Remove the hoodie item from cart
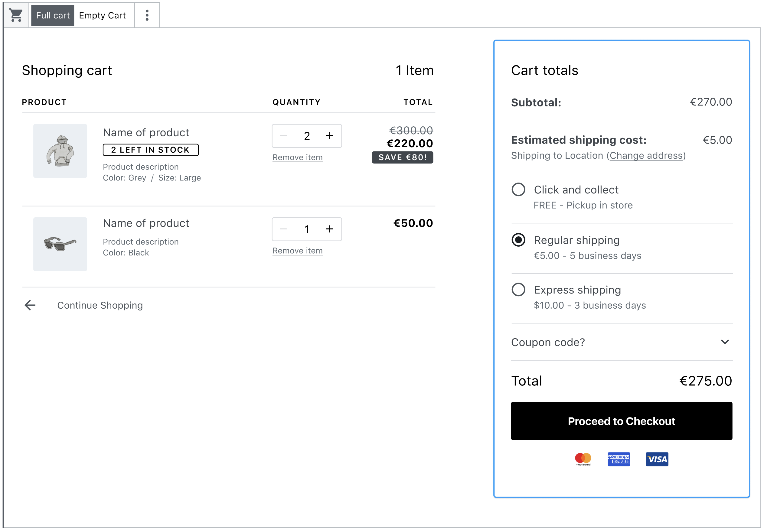The height and width of the screenshot is (532, 764). point(297,157)
